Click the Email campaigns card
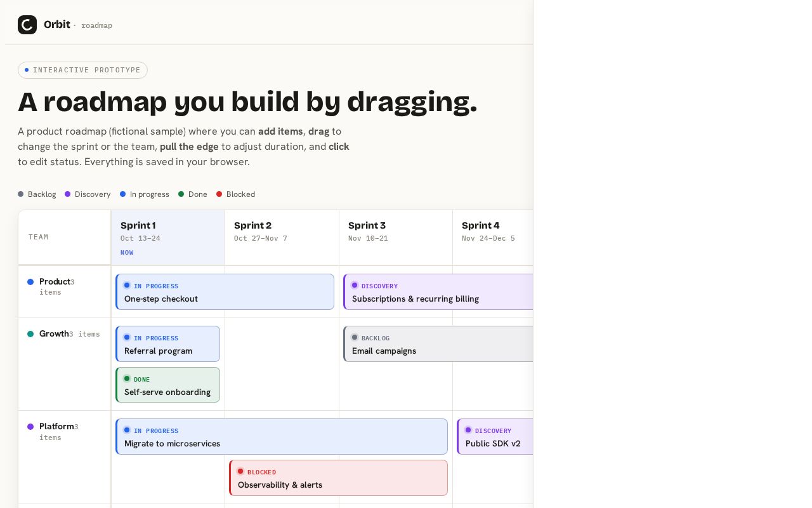The image size is (812, 508). [438, 344]
